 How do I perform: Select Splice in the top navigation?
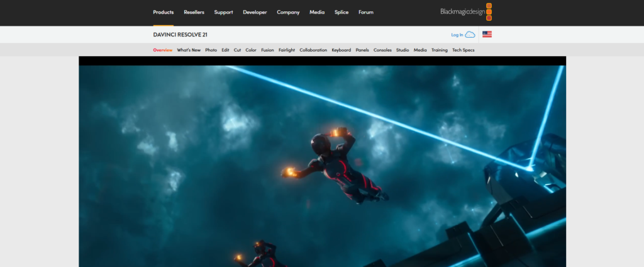pyautogui.click(x=341, y=12)
